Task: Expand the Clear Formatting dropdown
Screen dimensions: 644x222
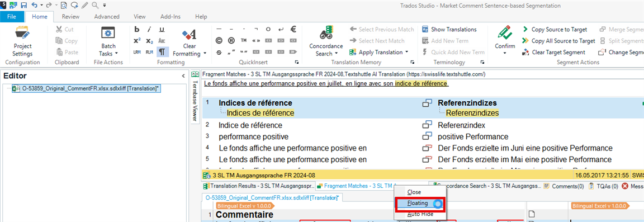Action: pyautogui.click(x=205, y=54)
